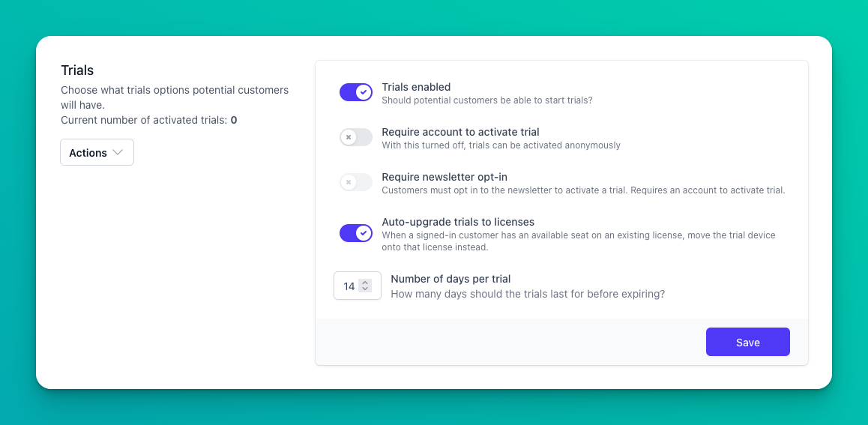The image size is (868, 425).
Task: Click the "Require newsletter opt-in" label
Action: coord(444,177)
